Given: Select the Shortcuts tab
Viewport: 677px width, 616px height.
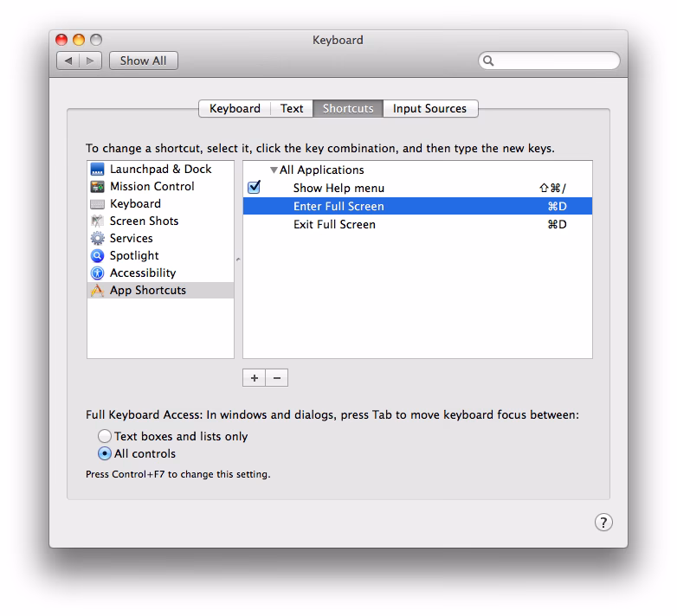Looking at the screenshot, I should coord(348,108).
